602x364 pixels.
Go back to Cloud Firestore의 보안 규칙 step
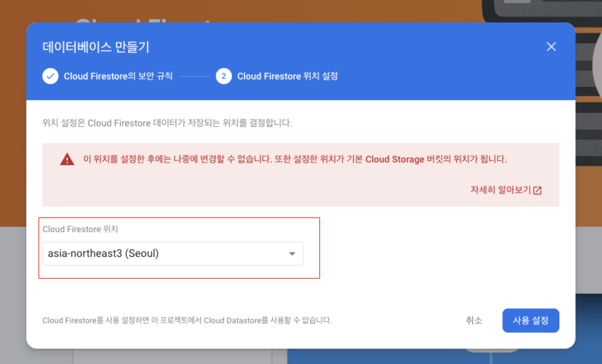point(118,76)
